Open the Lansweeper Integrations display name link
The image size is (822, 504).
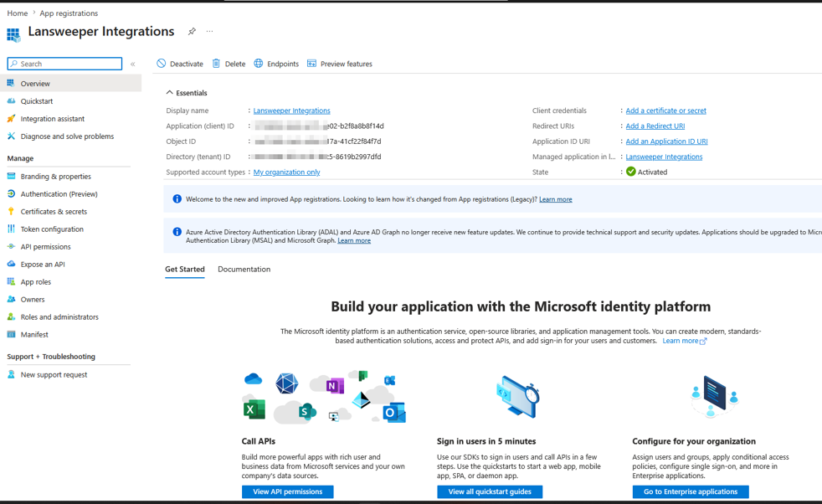(291, 111)
